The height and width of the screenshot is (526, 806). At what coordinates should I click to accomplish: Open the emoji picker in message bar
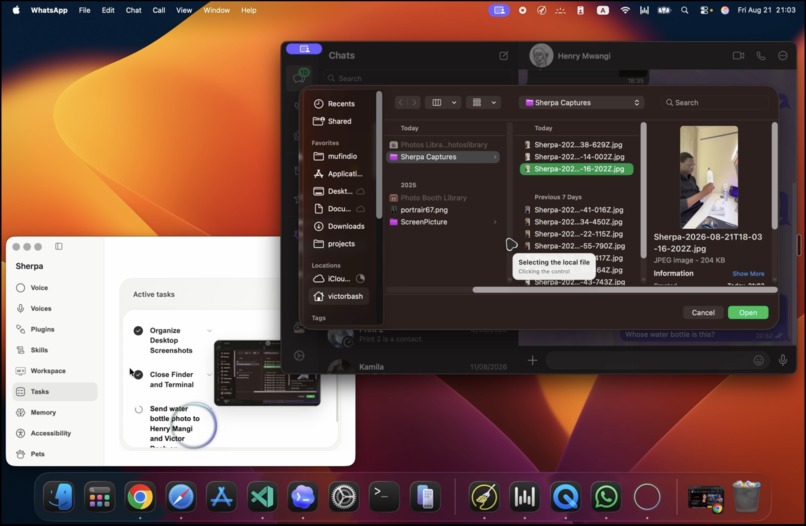click(758, 360)
